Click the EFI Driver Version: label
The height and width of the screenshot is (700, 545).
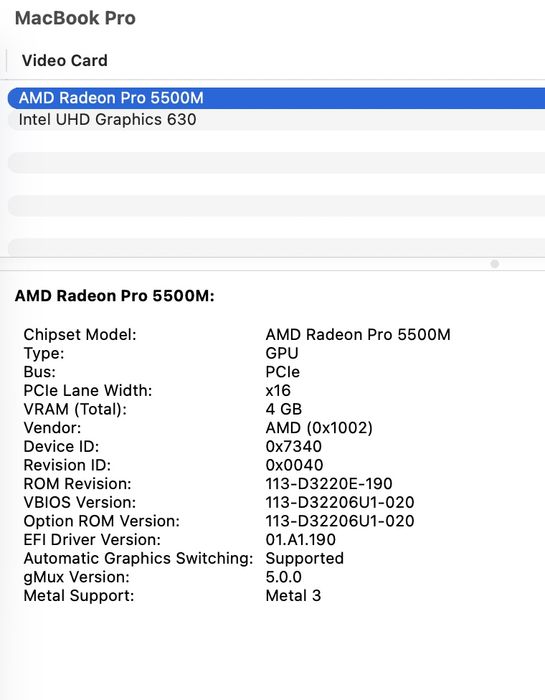(92, 540)
